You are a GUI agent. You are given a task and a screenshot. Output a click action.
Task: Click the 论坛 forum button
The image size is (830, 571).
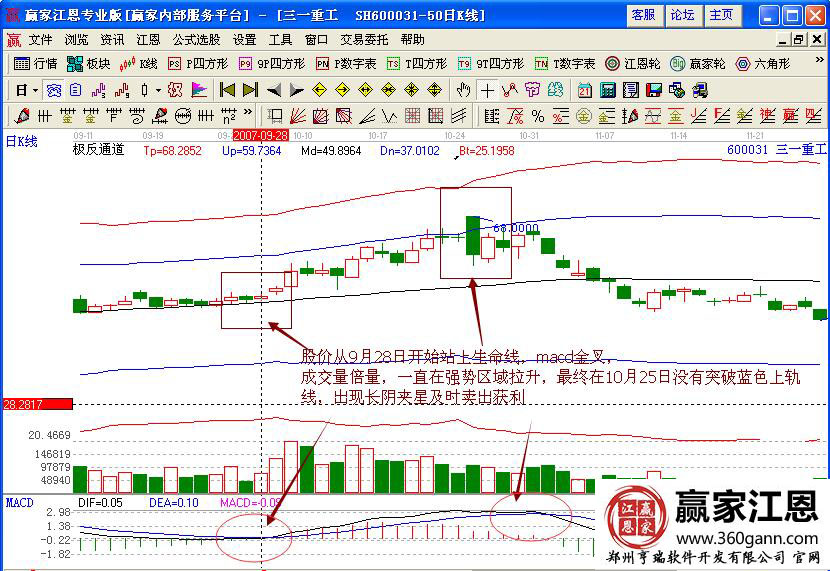(683, 15)
